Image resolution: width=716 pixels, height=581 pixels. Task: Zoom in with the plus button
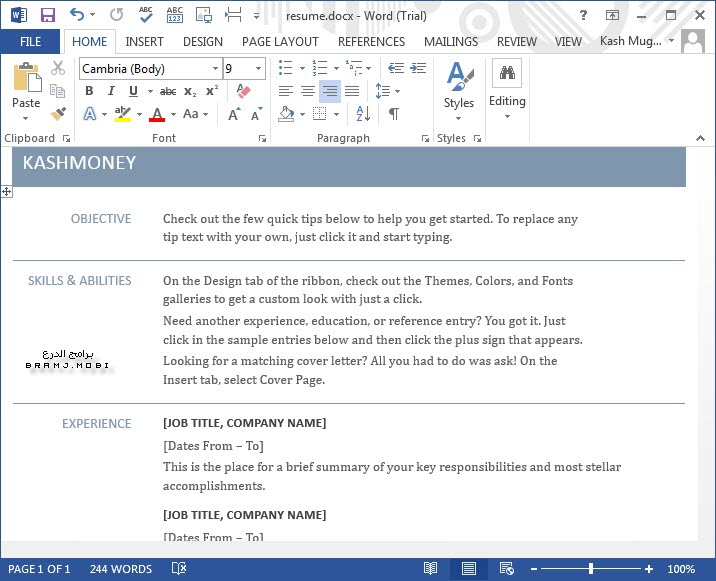(649, 569)
